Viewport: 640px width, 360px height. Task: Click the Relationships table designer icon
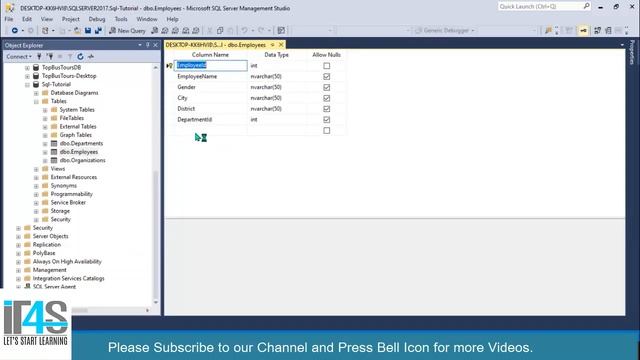[x=598, y=31]
